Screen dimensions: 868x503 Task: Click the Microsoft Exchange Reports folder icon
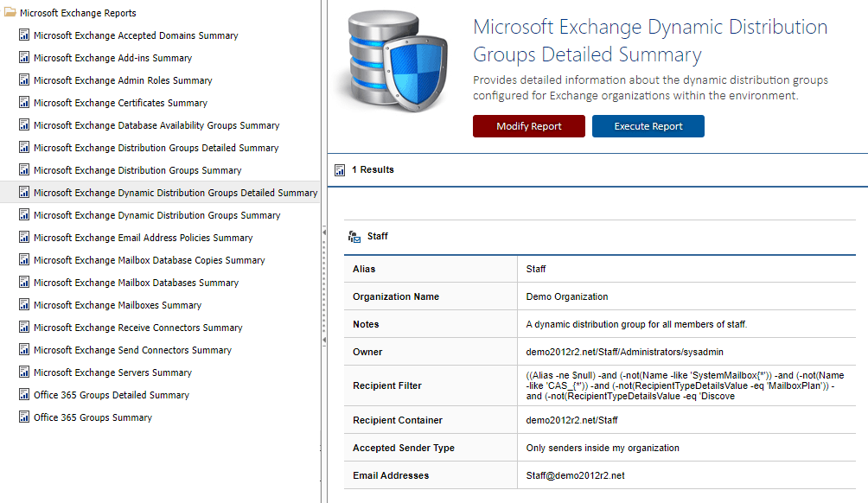click(10, 11)
